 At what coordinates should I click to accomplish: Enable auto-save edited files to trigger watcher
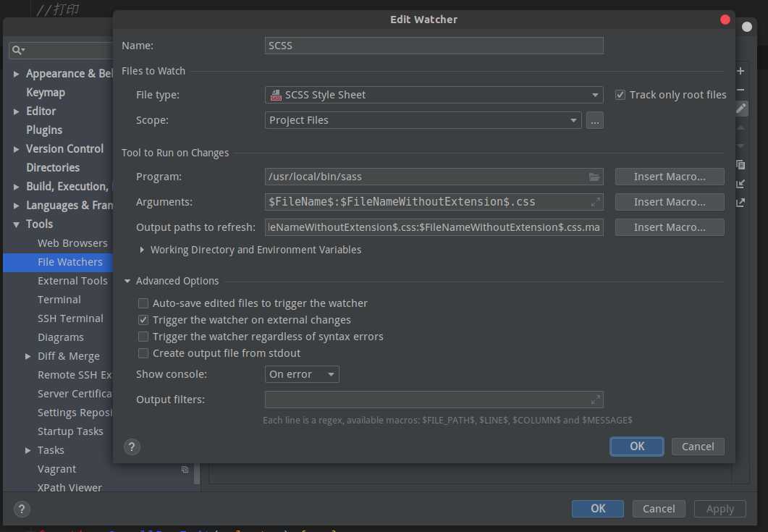[x=143, y=303]
